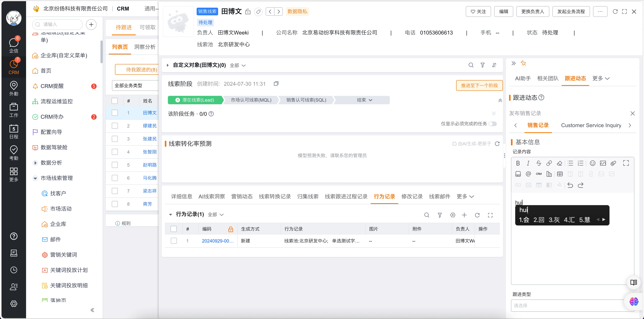The image size is (644, 319).
Task: Collapse 市场线索管理 tree item
Action: [x=35, y=178]
